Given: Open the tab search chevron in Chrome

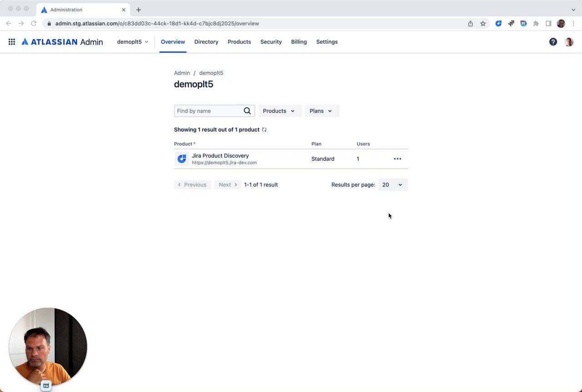Looking at the screenshot, I should 573,10.
